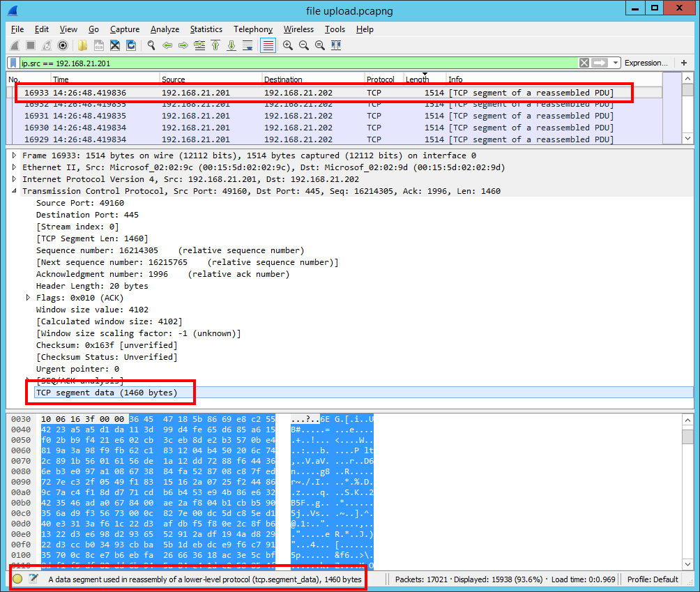Apply the display filter arrow button
700x592 pixels.
[x=600, y=63]
